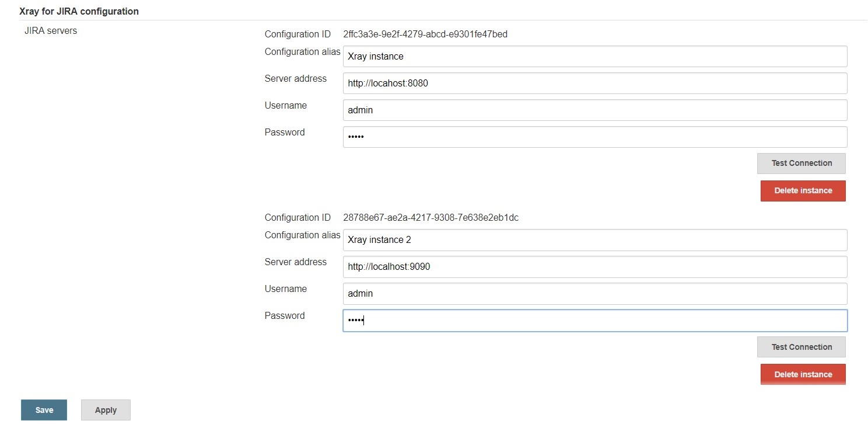The width and height of the screenshot is (868, 424).
Task: Save the Xray for JIRA configuration
Action: pyautogui.click(x=44, y=410)
